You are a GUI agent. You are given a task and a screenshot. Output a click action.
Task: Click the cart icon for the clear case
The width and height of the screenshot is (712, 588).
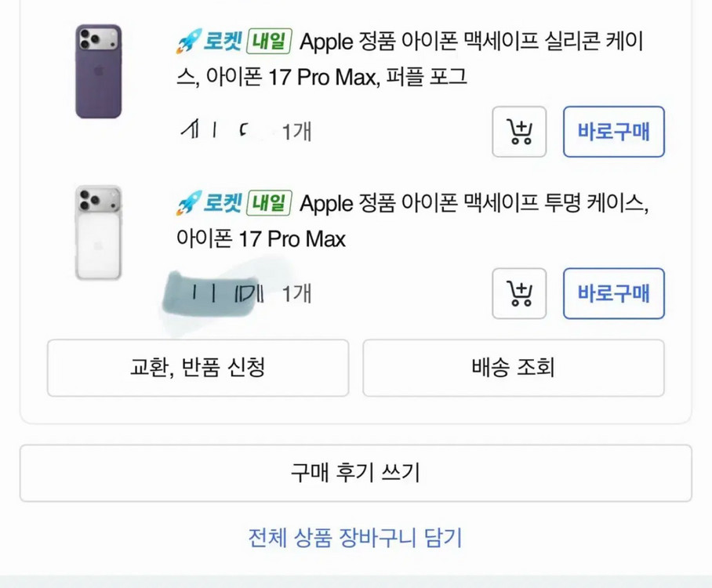(519, 294)
